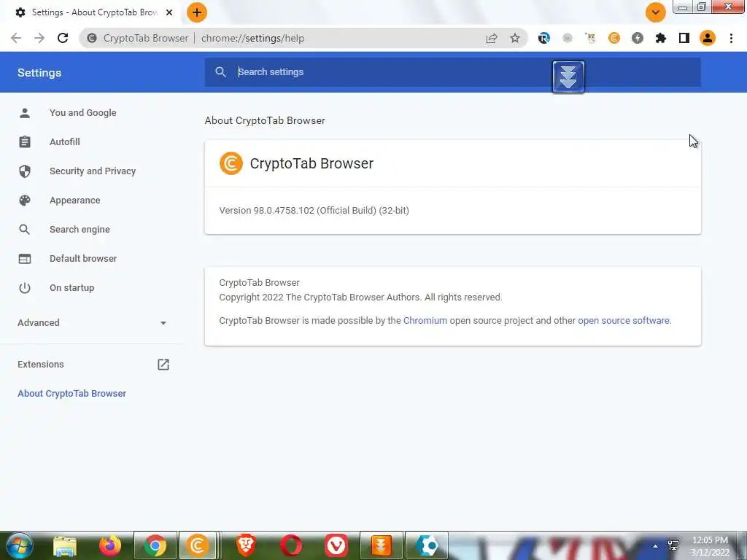Screen dimensions: 747x560
Task: Click the network icon in system tray
Action: click(673, 545)
